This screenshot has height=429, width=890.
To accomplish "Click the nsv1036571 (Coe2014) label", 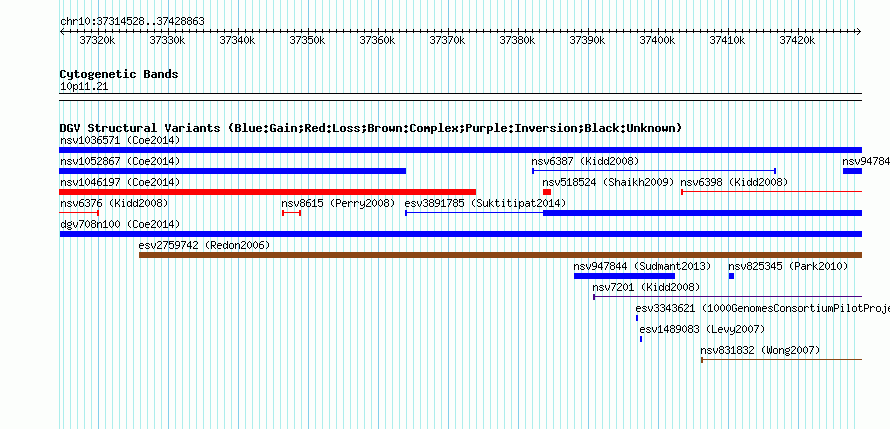I will point(120,140).
